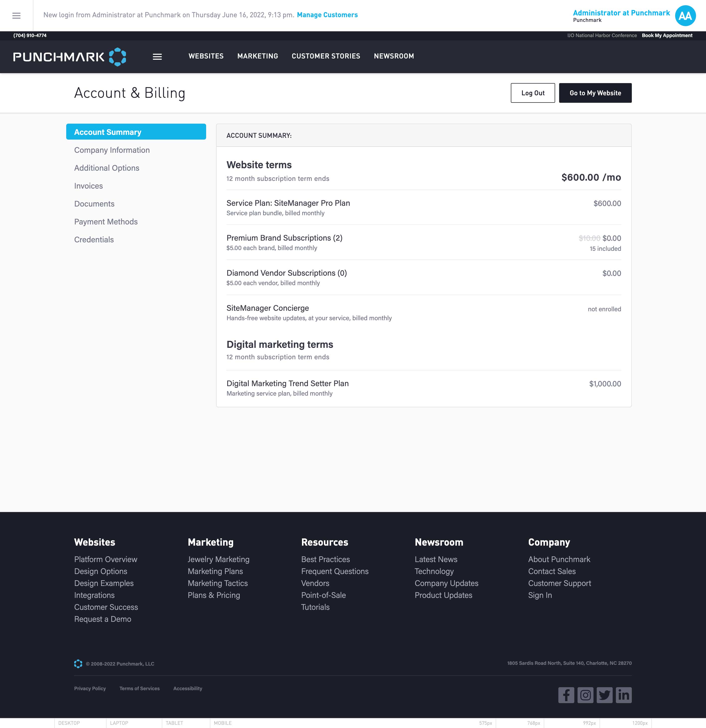Open the Payment Methods sidebar tab
706x728 pixels.
106,222
